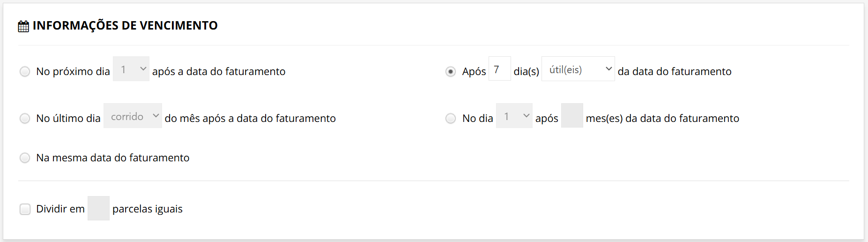Choose the 'No último dia' radio option
This screenshot has height=242, width=868.
tap(25, 118)
